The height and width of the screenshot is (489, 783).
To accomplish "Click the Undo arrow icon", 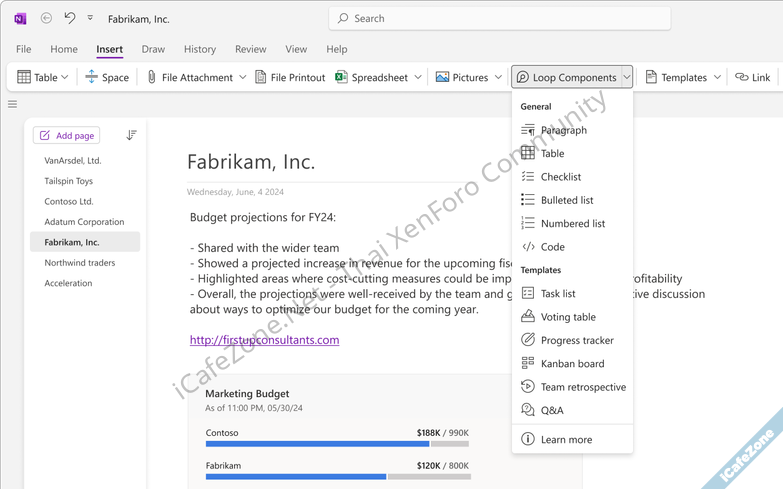I will point(69,18).
